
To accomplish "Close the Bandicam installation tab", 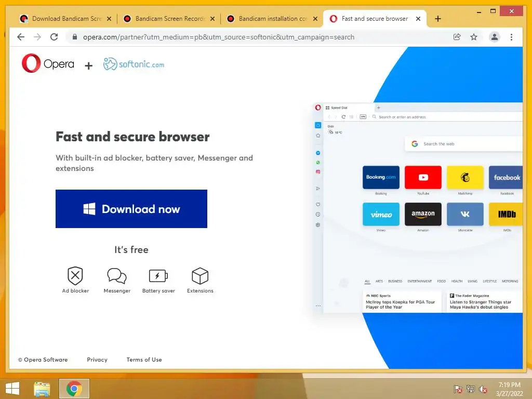I will click(315, 19).
